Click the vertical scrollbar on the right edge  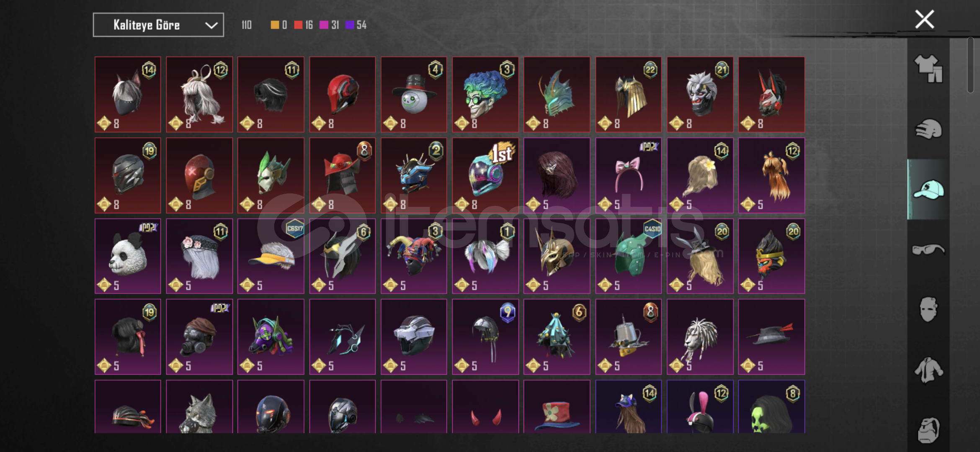[970, 65]
